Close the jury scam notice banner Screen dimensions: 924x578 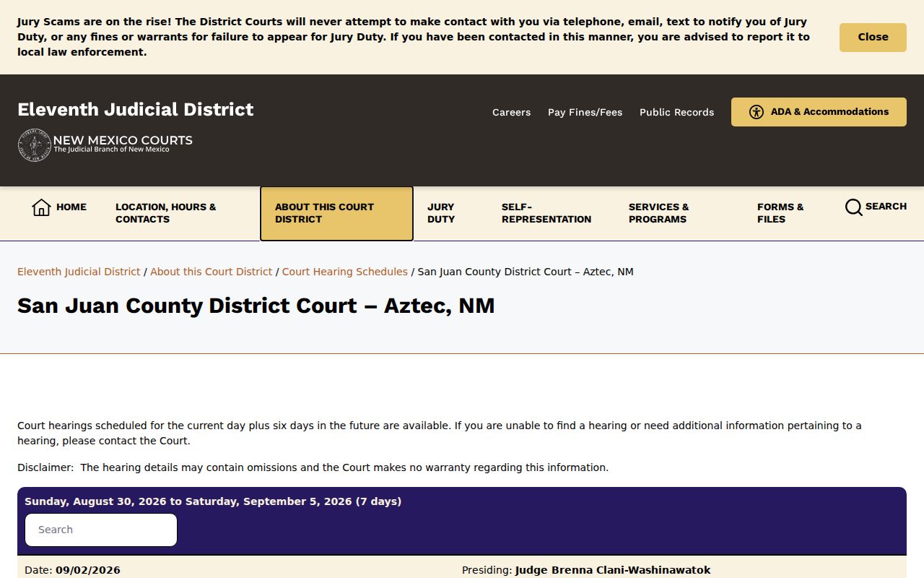coord(873,38)
